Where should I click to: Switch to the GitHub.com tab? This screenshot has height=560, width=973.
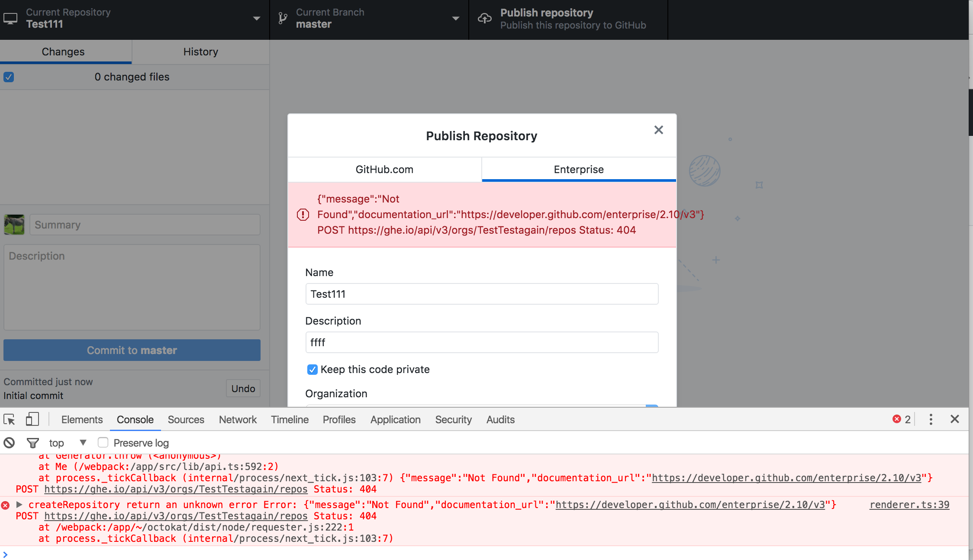click(384, 170)
